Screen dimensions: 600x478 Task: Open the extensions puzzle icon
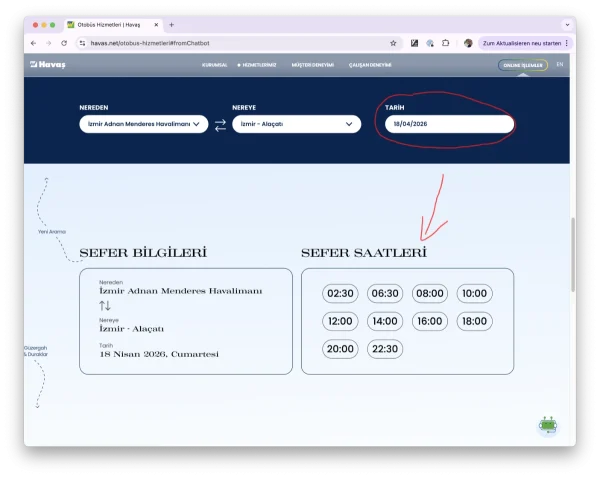click(x=445, y=43)
